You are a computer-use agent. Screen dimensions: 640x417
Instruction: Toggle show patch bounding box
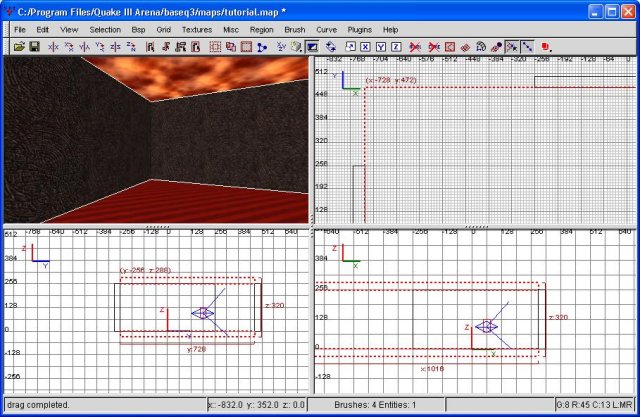coord(450,47)
